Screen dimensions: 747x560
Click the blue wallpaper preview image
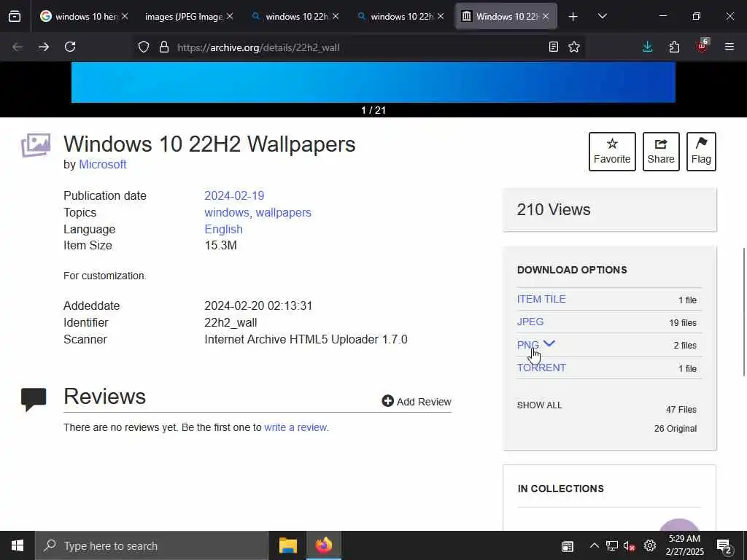point(373,82)
